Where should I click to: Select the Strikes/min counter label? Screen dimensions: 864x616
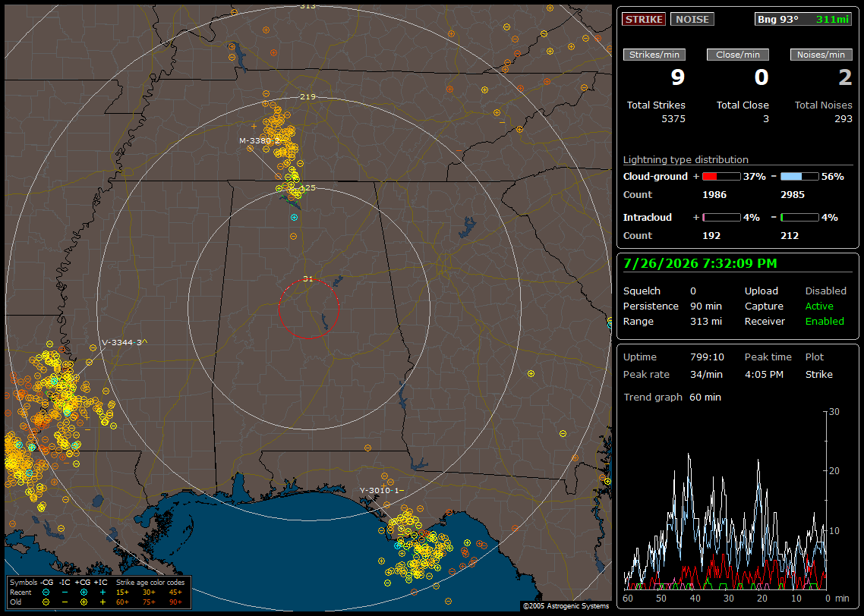pyautogui.click(x=654, y=55)
